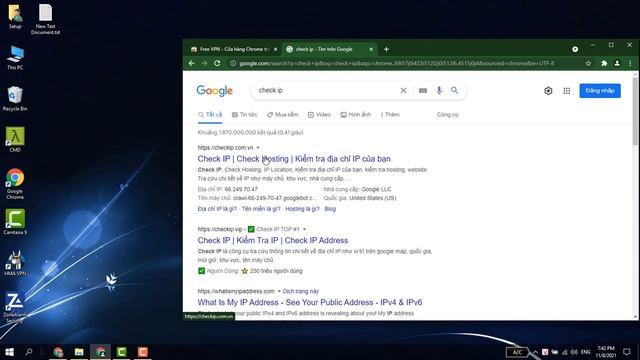Image resolution: width=640 pixels, height=360 pixels.
Task: Open What Is My IP Address result
Action: (x=310, y=302)
